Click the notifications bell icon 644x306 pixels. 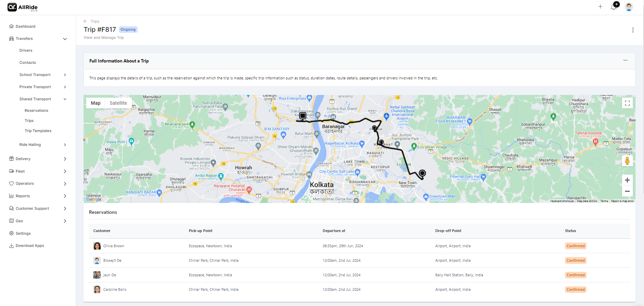pos(614,7)
